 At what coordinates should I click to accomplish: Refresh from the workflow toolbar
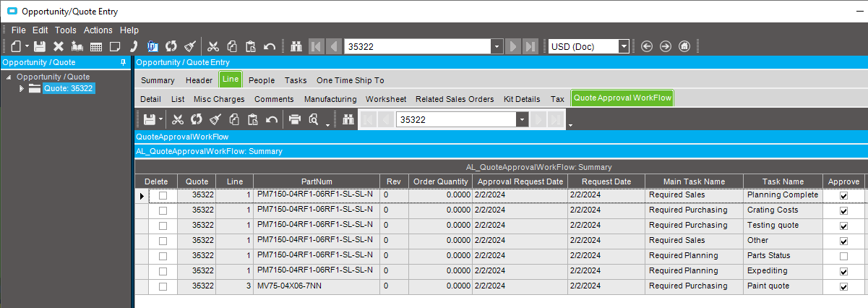coord(196,119)
